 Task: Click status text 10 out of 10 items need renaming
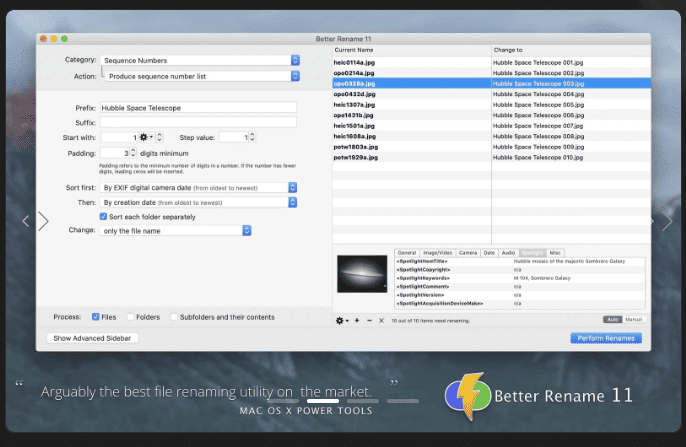click(430, 321)
